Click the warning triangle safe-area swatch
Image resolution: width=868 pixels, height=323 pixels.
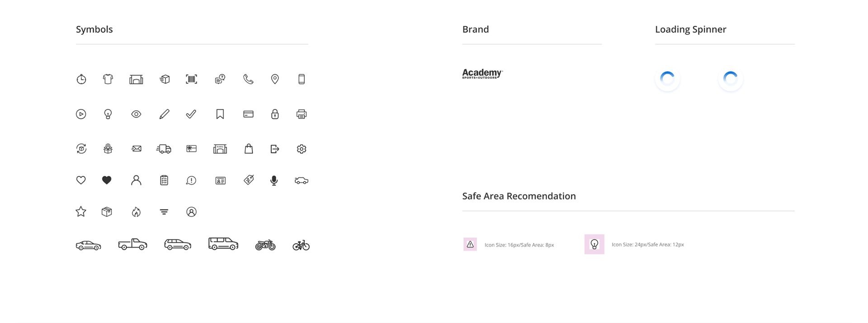(470, 244)
